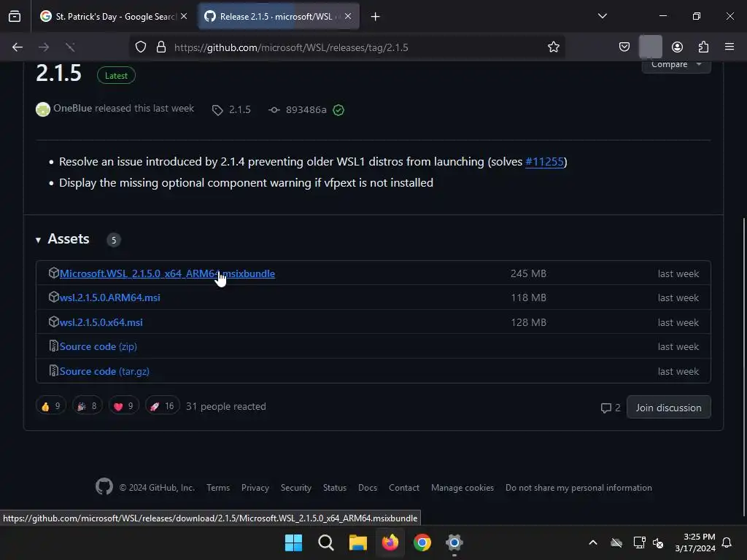
Task: Open Windows taskbar Search
Action: click(326, 542)
